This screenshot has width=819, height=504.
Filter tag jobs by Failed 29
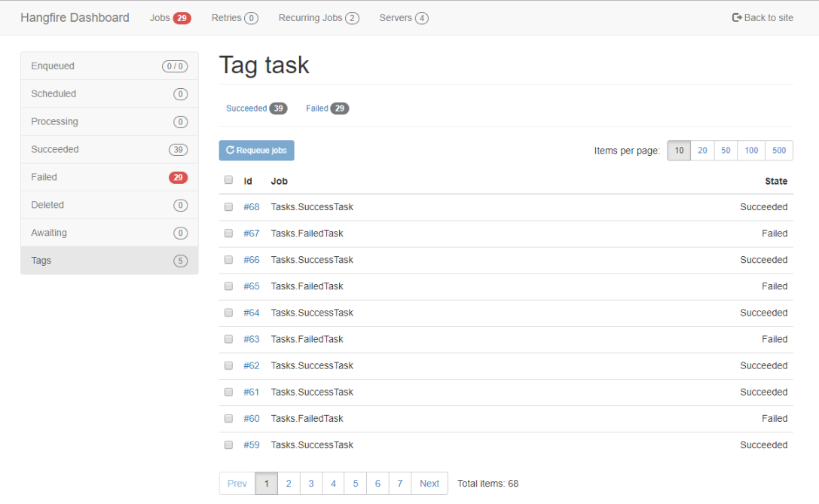point(327,108)
